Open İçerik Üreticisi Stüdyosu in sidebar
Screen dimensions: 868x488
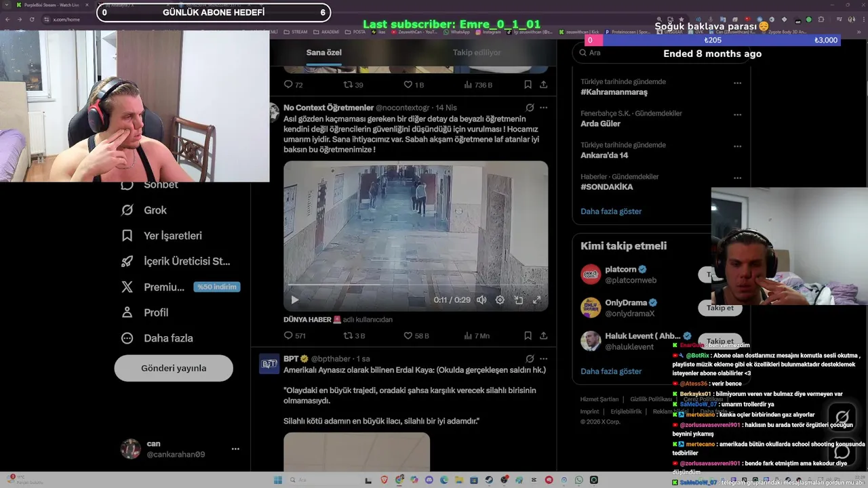[x=176, y=261]
